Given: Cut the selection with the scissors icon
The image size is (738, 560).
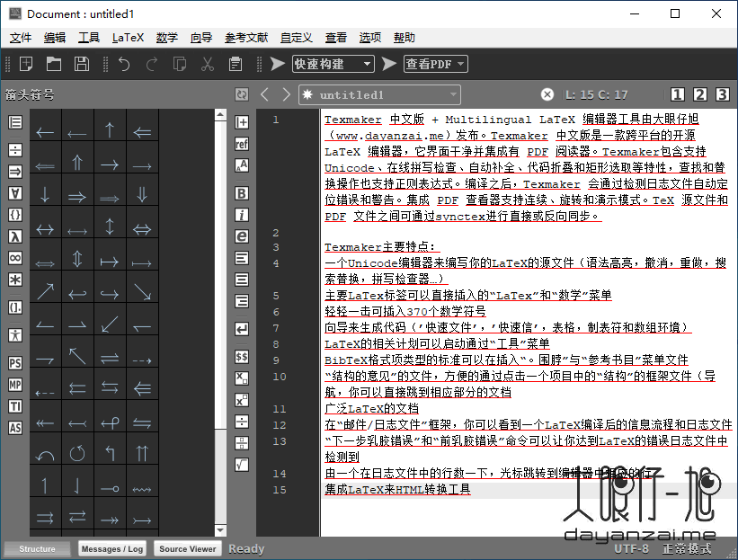Looking at the screenshot, I should click(207, 64).
